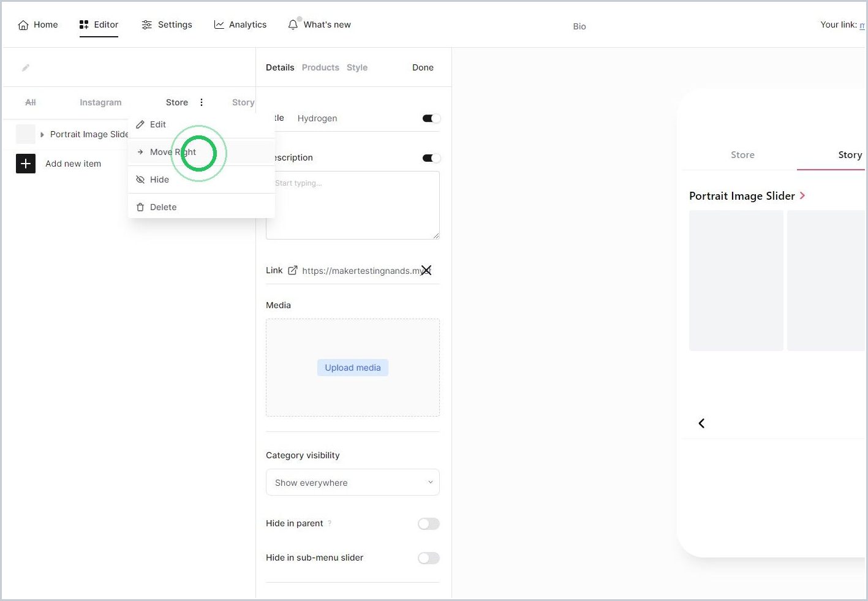Enable the Hide in parent toggle

(429, 524)
